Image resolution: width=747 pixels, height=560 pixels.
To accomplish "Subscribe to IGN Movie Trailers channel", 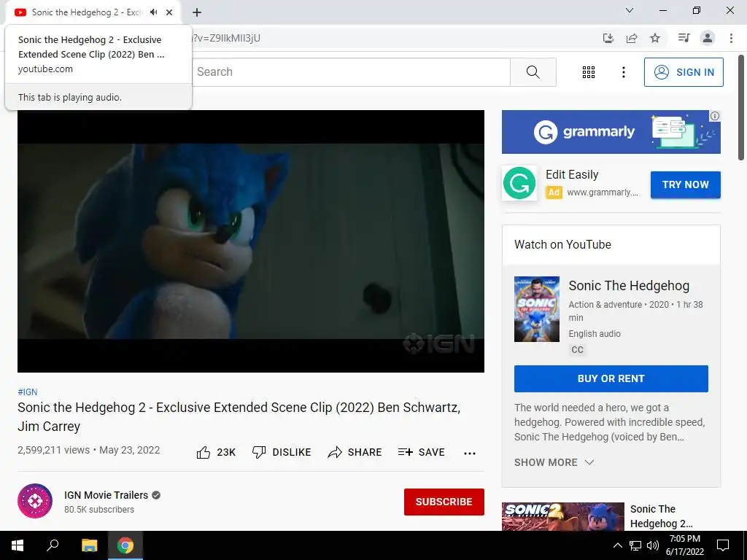I will pos(444,502).
